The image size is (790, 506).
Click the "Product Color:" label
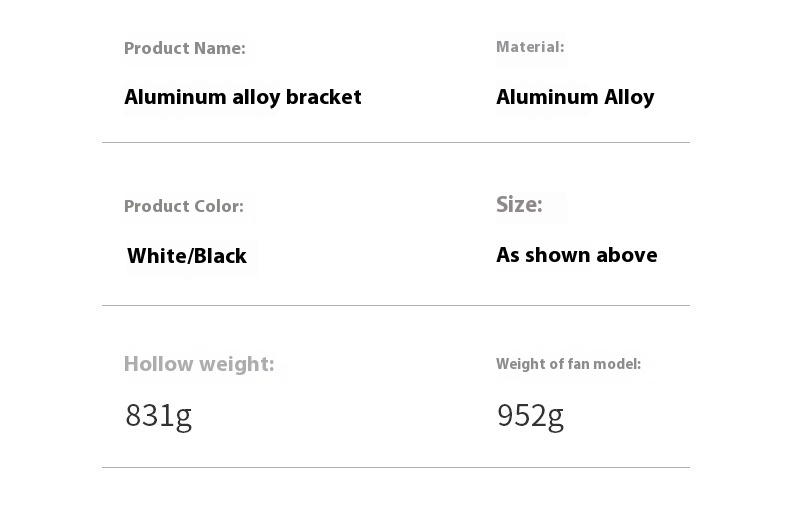(184, 206)
